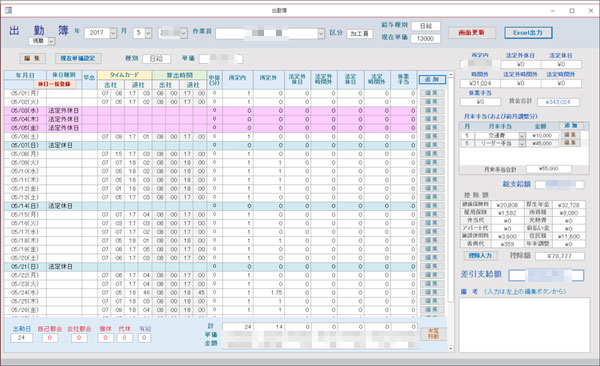The image size is (600, 366).
Task: Click the attendance list scrollbar down arrow
Action: coord(451,348)
